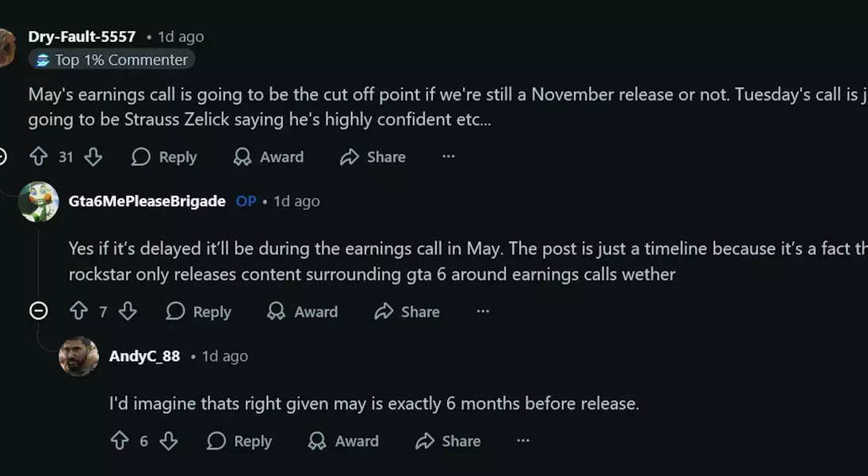Reply to Dry-Fault-5557's comment

pos(164,157)
